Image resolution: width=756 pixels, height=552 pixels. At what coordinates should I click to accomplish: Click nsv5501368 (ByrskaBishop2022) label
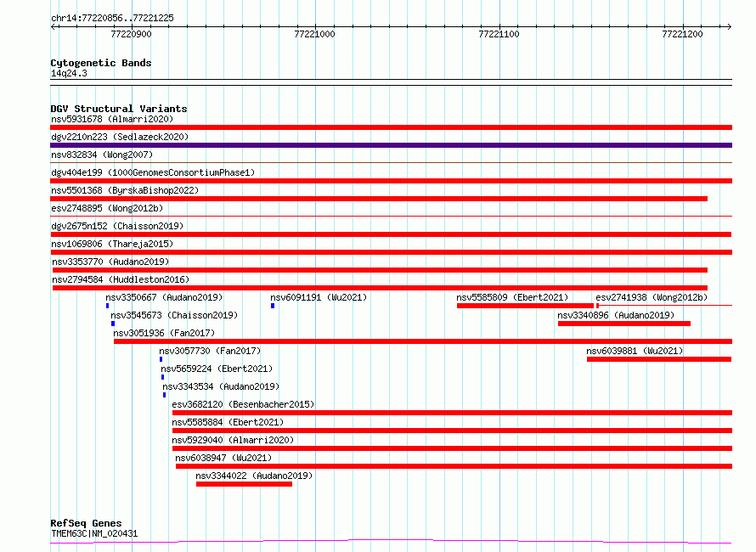coord(125,190)
